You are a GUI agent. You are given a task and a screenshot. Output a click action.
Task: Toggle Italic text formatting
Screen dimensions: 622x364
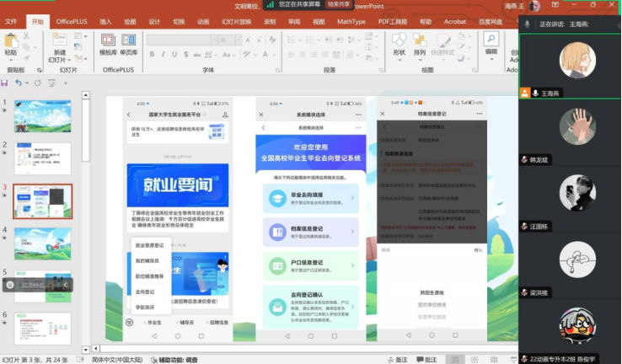tap(163, 54)
